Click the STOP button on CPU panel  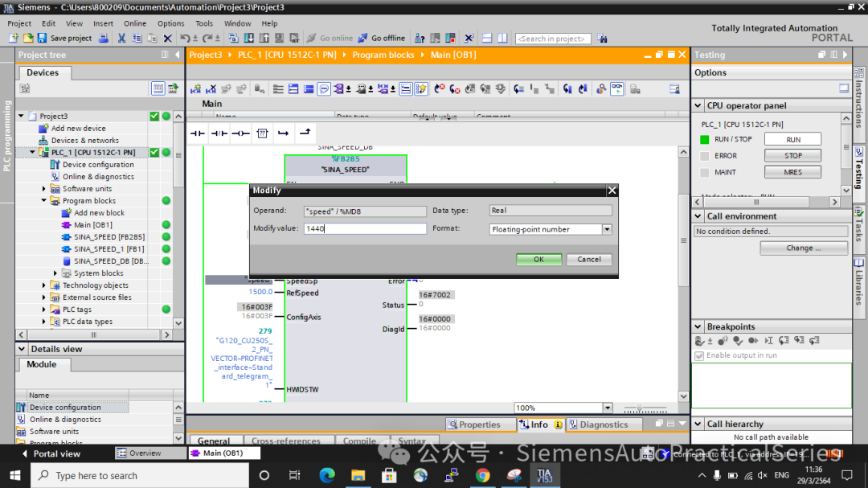click(x=792, y=156)
